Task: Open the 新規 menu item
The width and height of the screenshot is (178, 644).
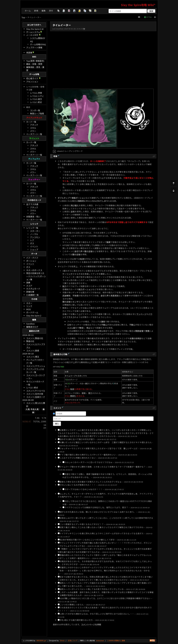Action: coord(36,11)
